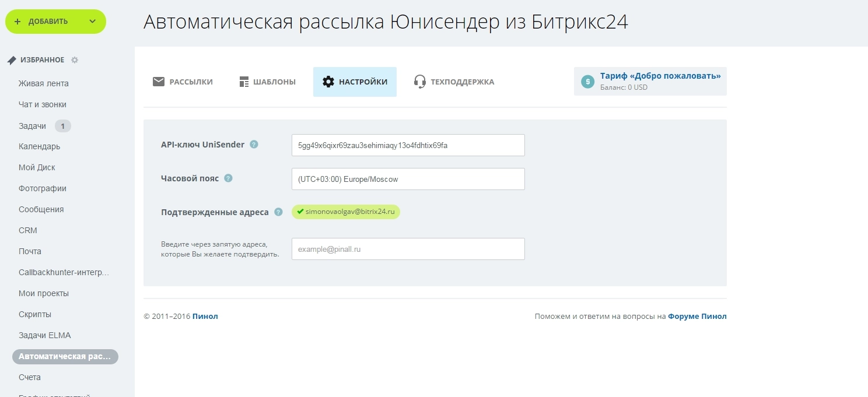Click the envelope icon for Рассылки

pyautogui.click(x=159, y=82)
